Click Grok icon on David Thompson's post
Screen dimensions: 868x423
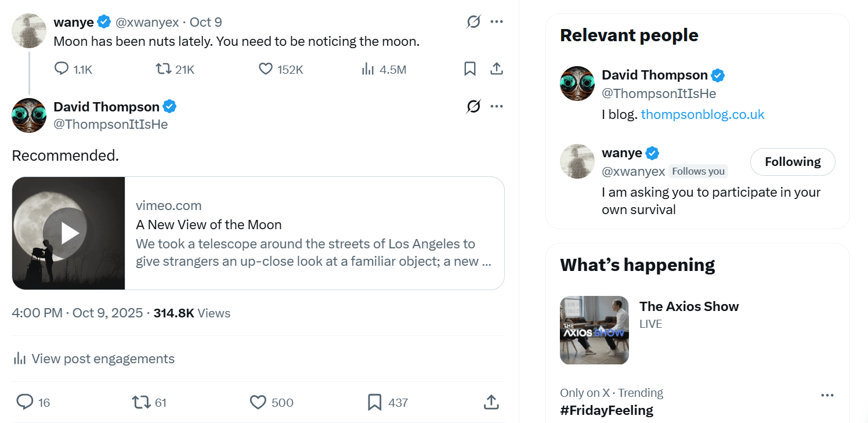[x=473, y=107]
